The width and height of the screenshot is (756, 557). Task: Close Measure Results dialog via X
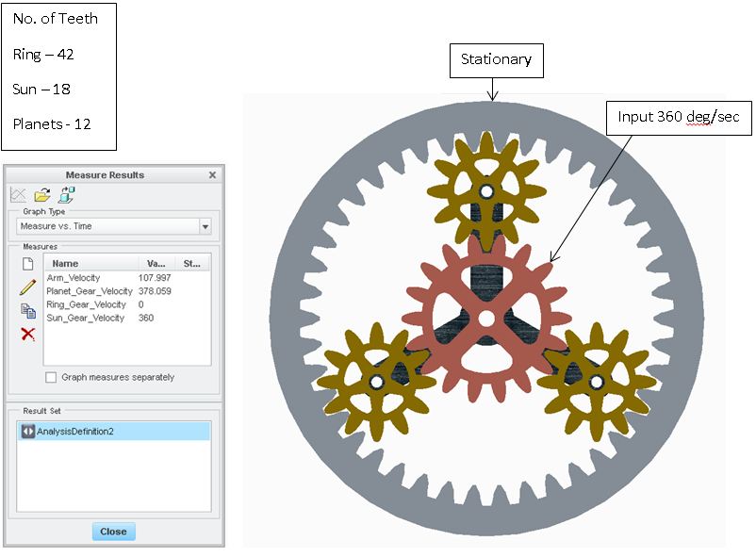pyautogui.click(x=212, y=175)
